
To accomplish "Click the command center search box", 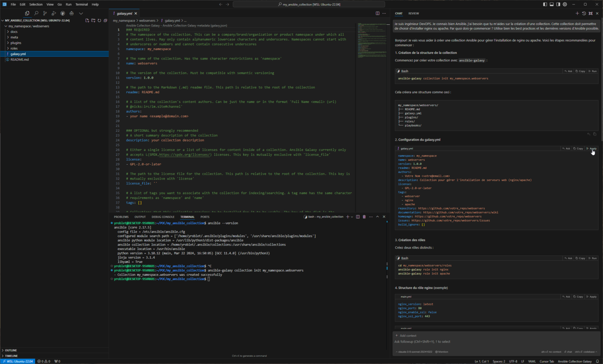I will [309, 4].
